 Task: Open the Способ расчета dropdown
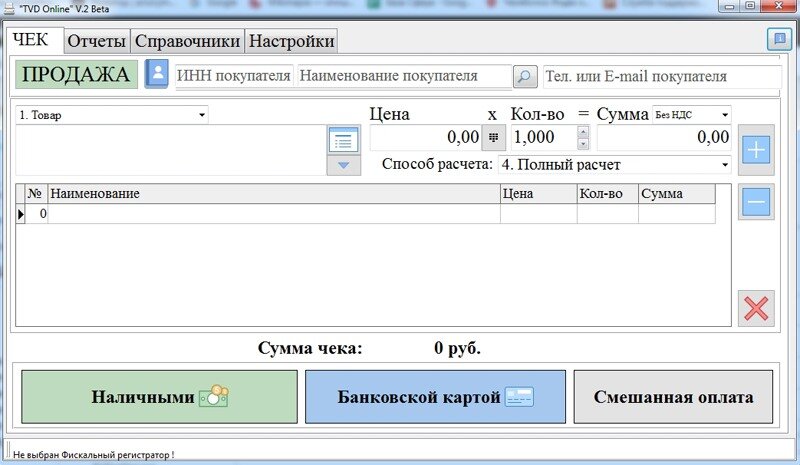click(x=614, y=165)
